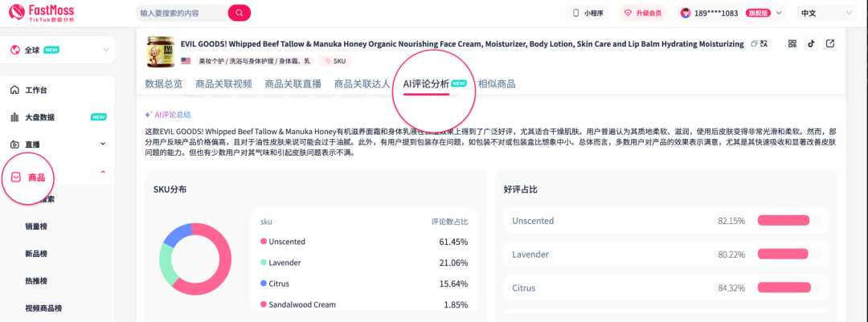Open product on TikTok icon

pos(811,43)
